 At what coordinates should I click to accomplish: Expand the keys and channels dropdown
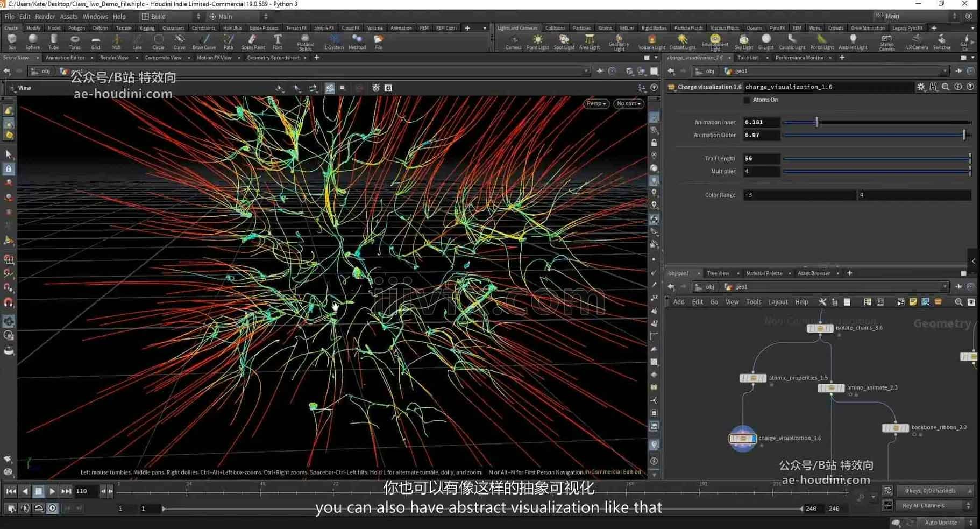(x=934, y=491)
